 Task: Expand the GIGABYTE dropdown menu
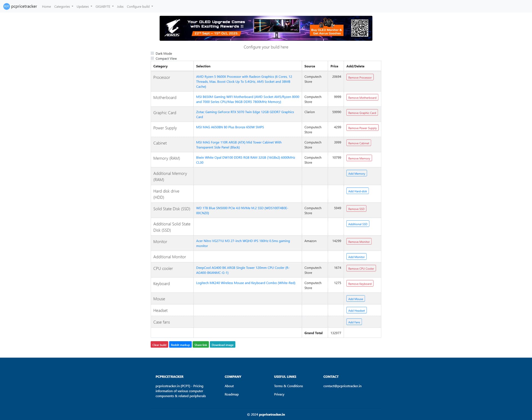104,6
